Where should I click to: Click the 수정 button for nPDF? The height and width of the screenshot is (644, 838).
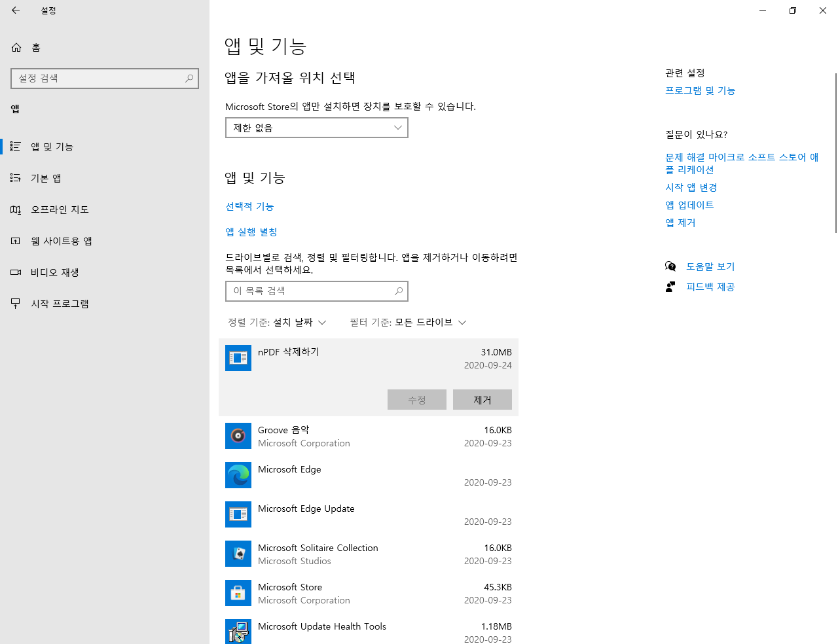pos(417,400)
